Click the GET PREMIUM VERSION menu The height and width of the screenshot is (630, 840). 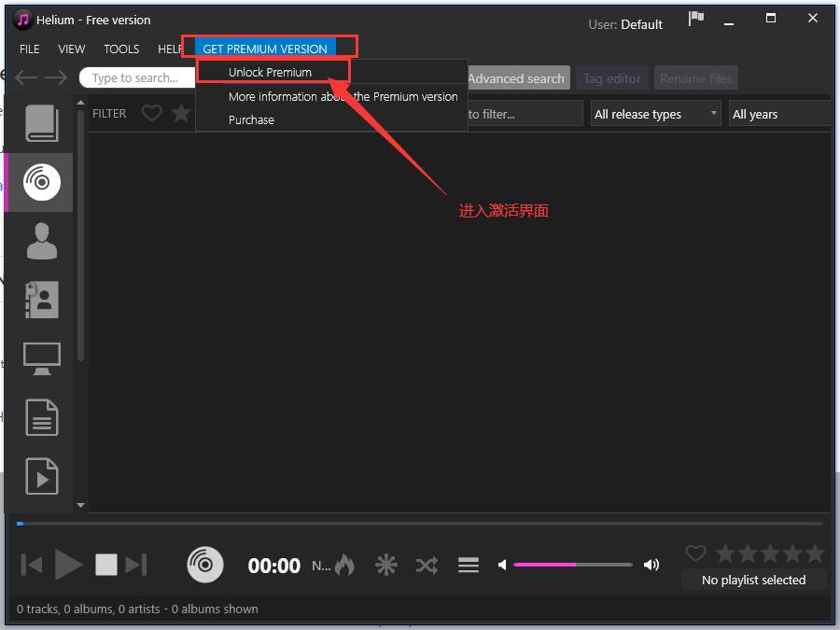pos(265,49)
